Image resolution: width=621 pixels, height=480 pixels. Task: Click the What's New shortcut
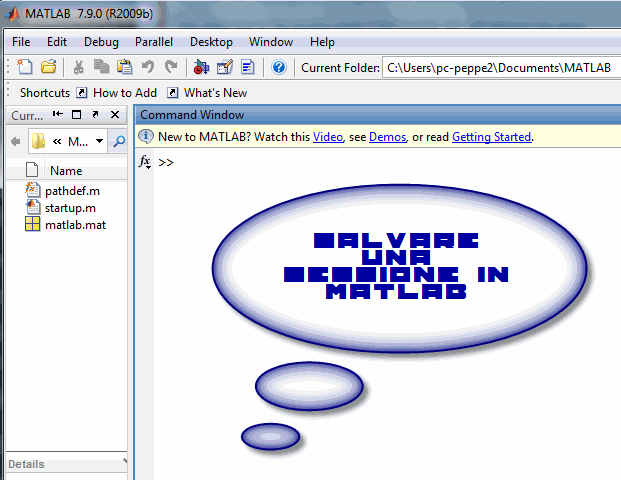click(x=207, y=93)
